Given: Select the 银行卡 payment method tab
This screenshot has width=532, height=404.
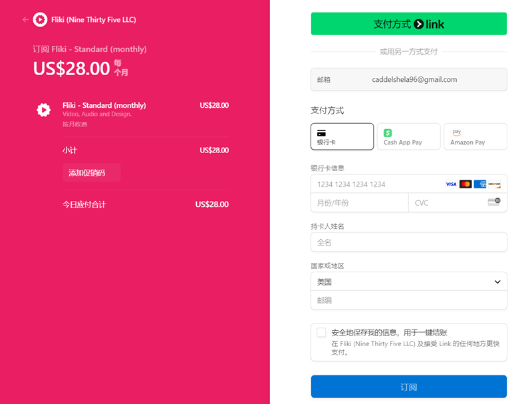Looking at the screenshot, I should click(x=342, y=136).
